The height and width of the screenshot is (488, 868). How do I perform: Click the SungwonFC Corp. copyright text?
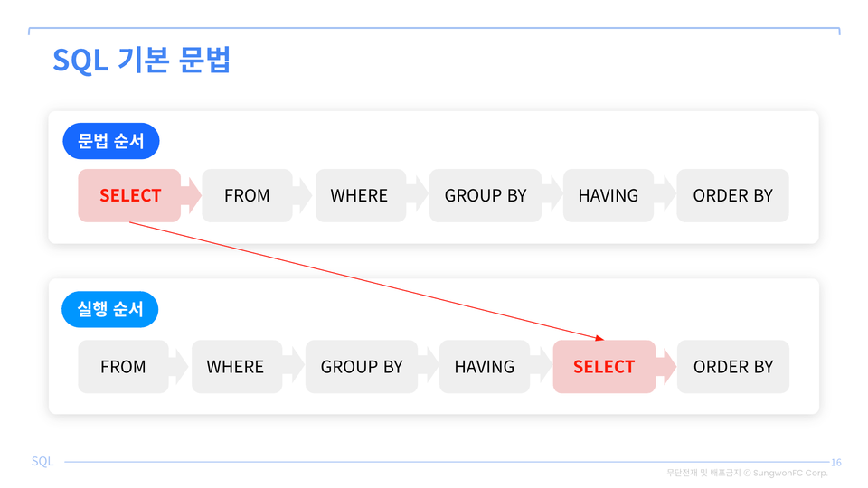click(x=747, y=473)
